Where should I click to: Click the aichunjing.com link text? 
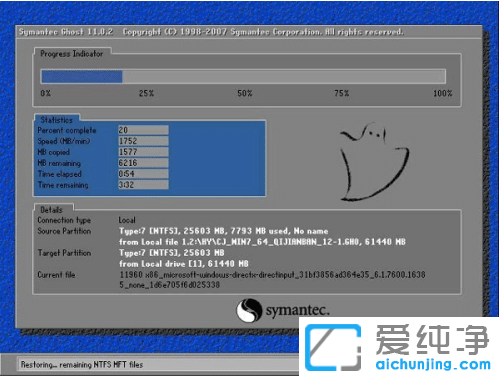(433, 364)
